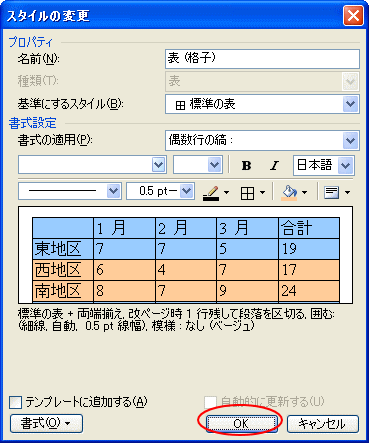369x443 pixels.
Task: Confirm with the OK button
Action: [241, 424]
